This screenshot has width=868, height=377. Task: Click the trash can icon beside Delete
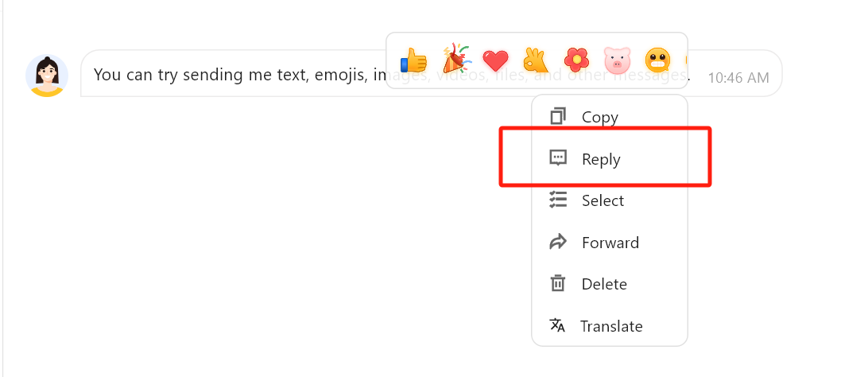(558, 284)
